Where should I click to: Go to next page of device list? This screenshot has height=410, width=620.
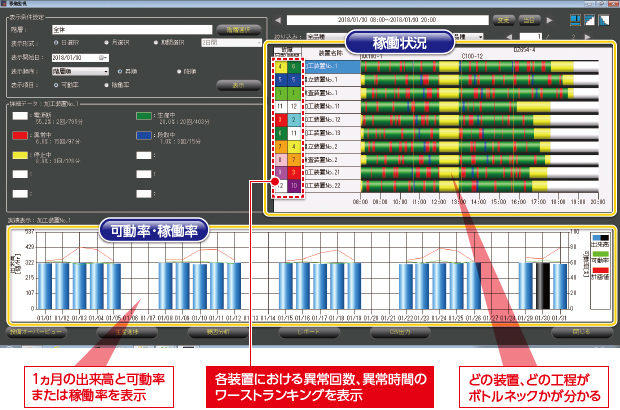(588, 37)
